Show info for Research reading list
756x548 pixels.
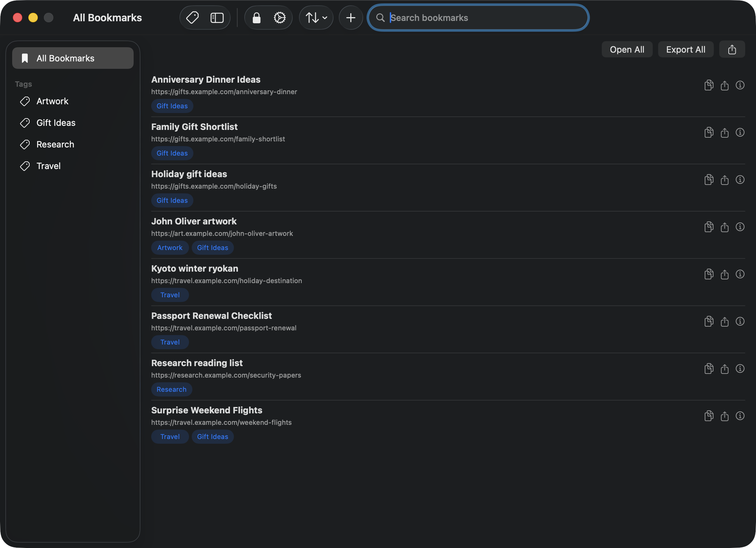click(740, 368)
